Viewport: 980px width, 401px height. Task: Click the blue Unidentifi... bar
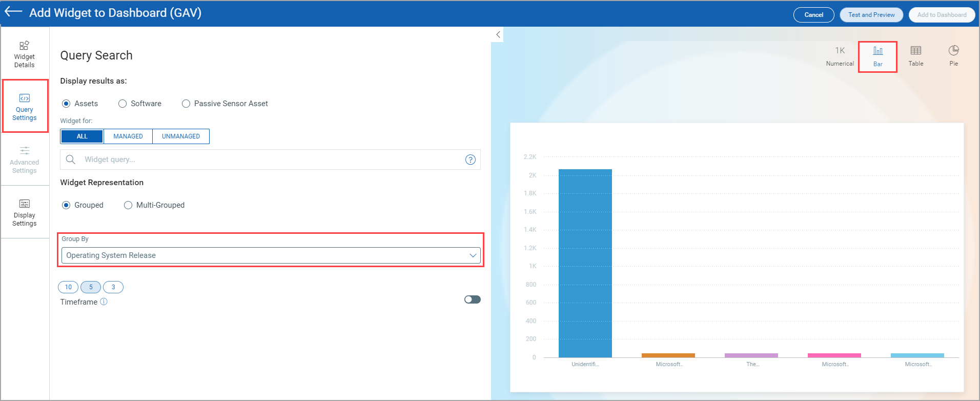click(585, 263)
